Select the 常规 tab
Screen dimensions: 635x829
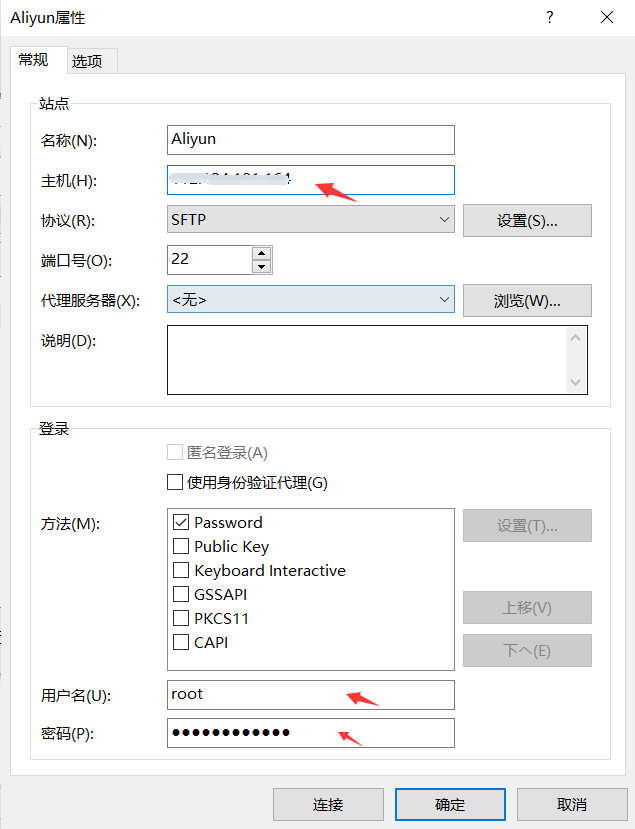coord(33,60)
